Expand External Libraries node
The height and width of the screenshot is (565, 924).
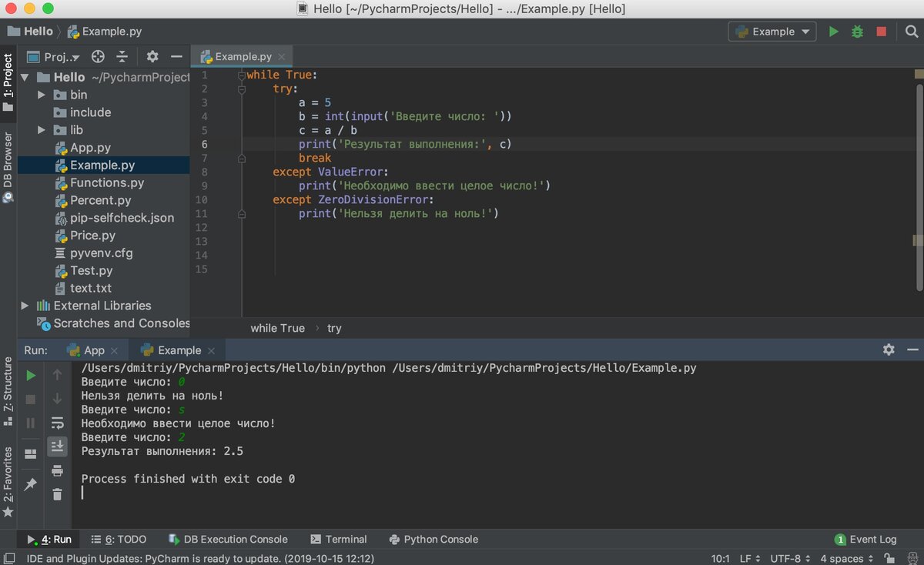pos(25,306)
